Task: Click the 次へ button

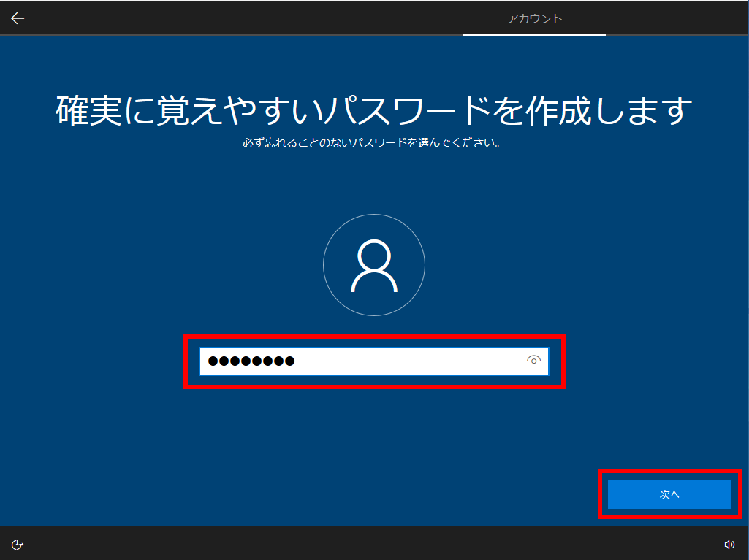Action: pyautogui.click(x=669, y=494)
